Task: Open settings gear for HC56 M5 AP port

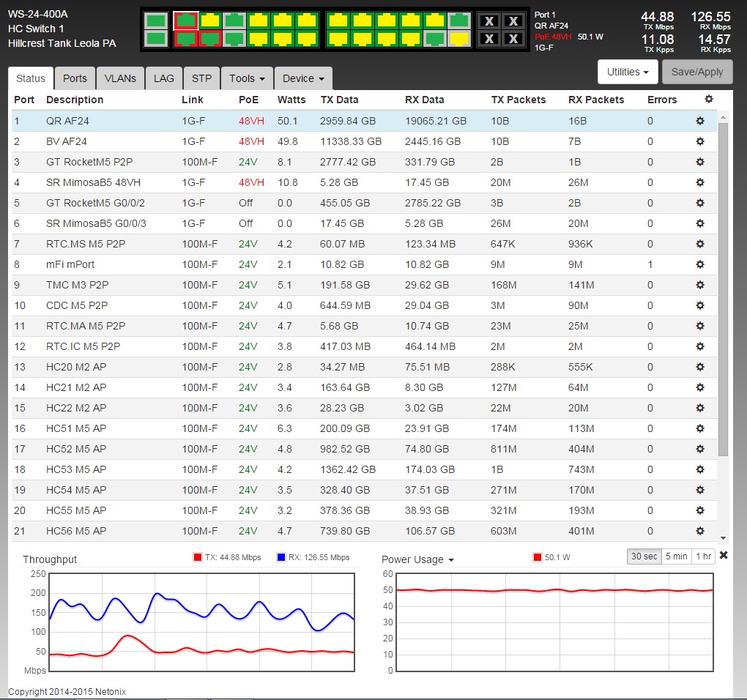Action: (699, 530)
